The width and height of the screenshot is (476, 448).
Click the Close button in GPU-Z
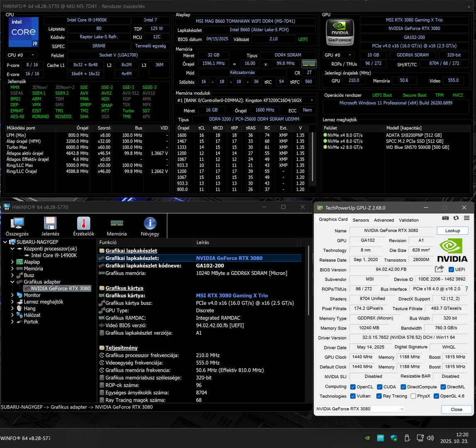(456, 409)
